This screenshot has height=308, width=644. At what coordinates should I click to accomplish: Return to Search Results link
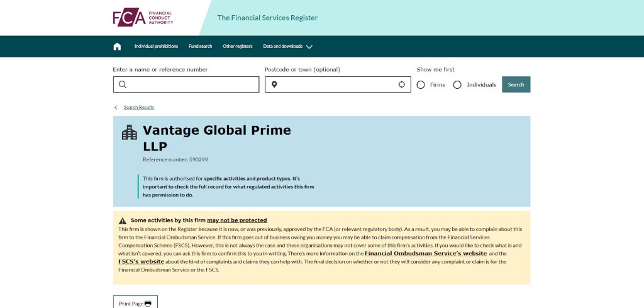tap(139, 107)
